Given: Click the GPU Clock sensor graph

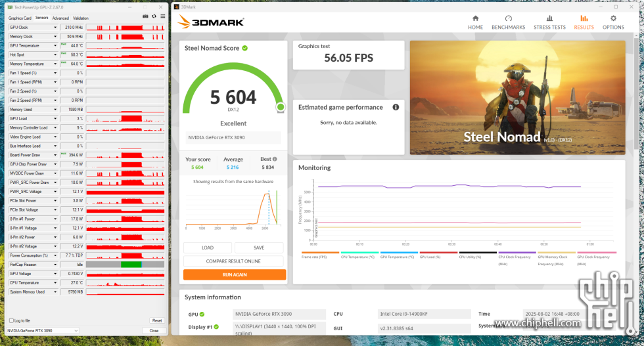Looking at the screenshot, I should coord(126,28).
